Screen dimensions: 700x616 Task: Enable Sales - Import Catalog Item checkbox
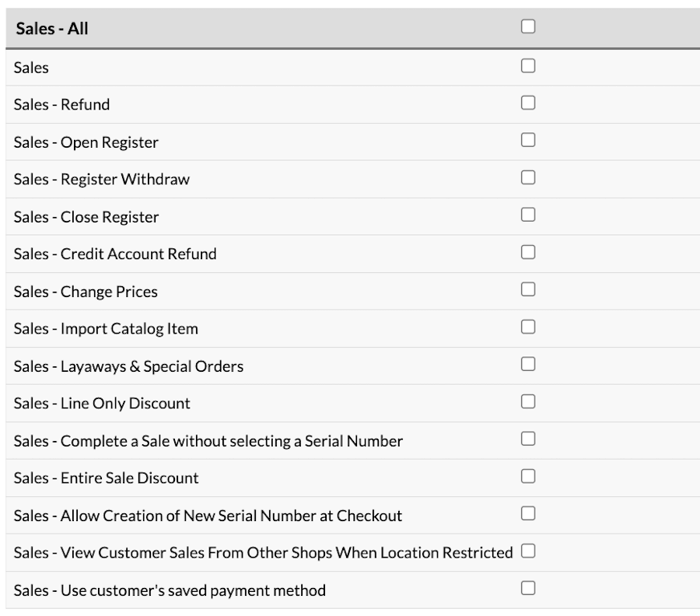tap(528, 327)
